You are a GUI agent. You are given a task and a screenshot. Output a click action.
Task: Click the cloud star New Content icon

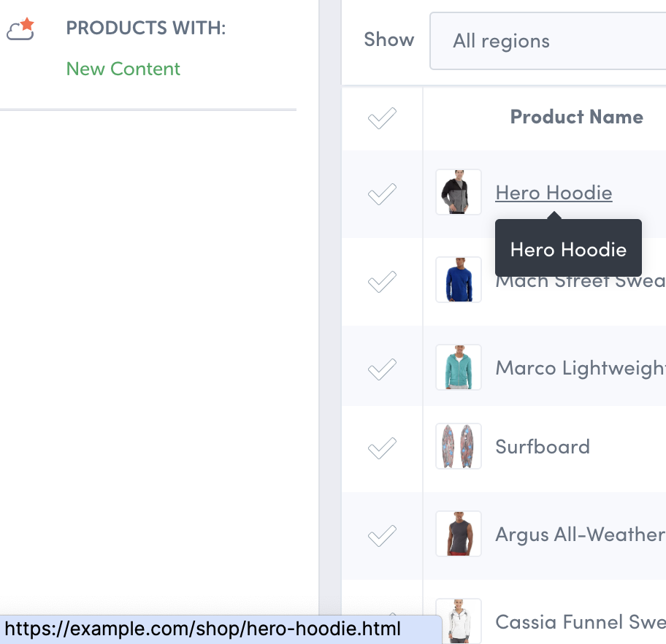pyautogui.click(x=20, y=29)
